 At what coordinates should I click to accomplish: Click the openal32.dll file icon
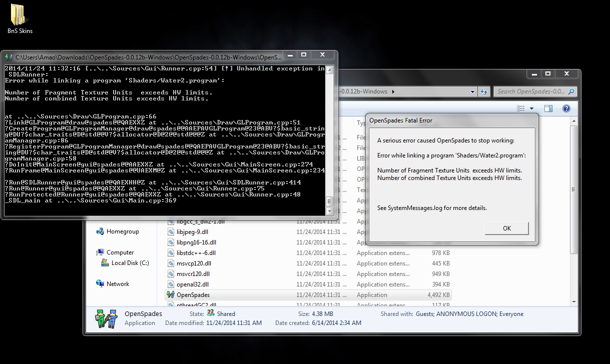[171, 284]
